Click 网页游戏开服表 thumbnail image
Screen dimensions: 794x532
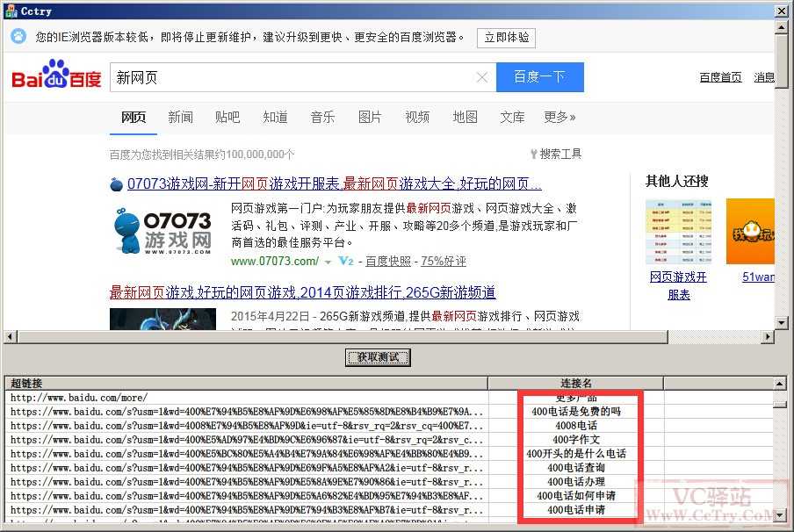pos(678,232)
